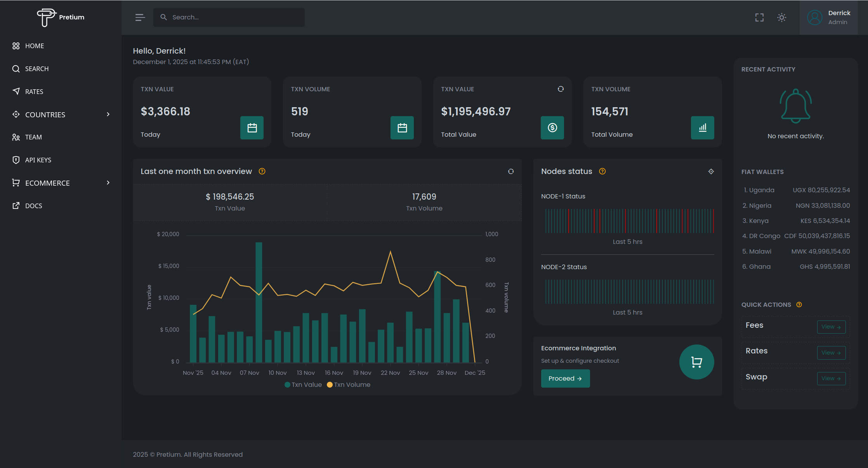Image resolution: width=868 pixels, height=468 pixels.
Task: Click the Quick Actions help icon
Action: coord(799,304)
